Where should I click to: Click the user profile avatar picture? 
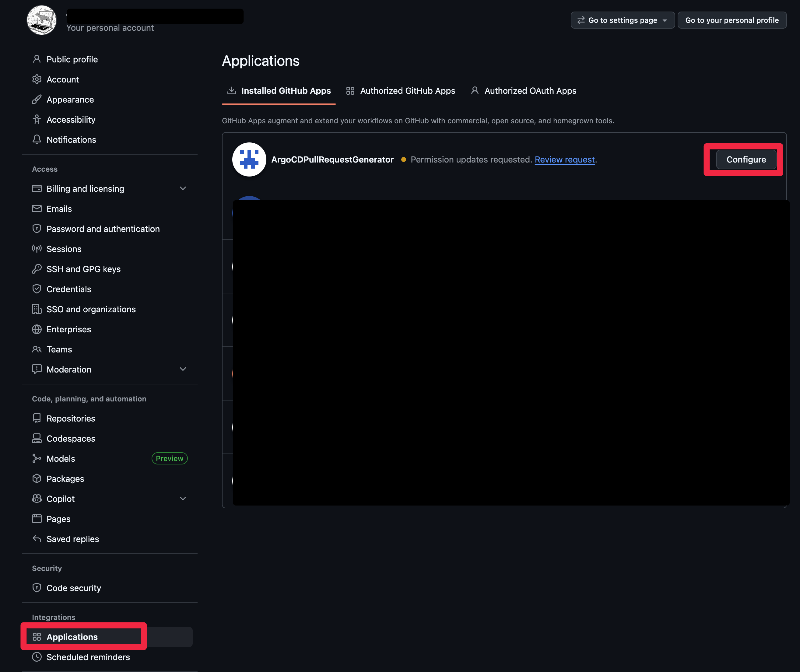click(x=41, y=20)
